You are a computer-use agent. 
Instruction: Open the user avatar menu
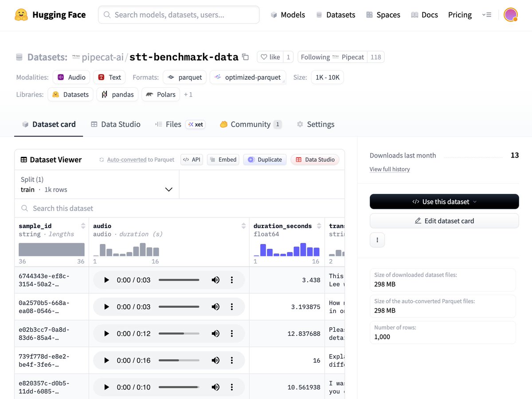coord(511,15)
